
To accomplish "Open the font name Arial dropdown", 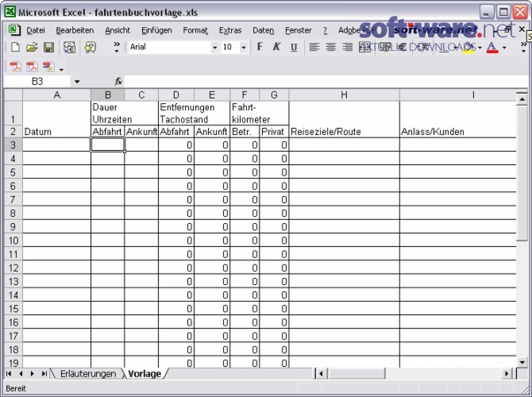I will pyautogui.click(x=214, y=48).
